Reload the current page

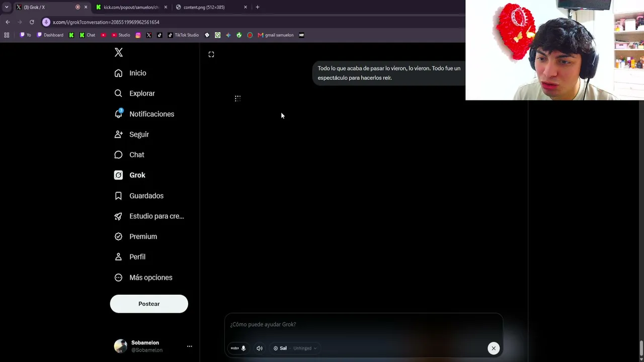pos(32,22)
